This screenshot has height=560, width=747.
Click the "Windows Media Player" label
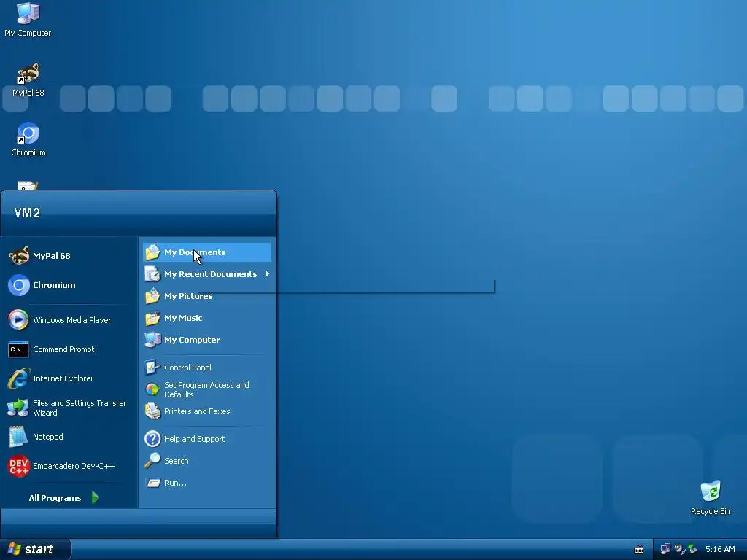coord(72,320)
